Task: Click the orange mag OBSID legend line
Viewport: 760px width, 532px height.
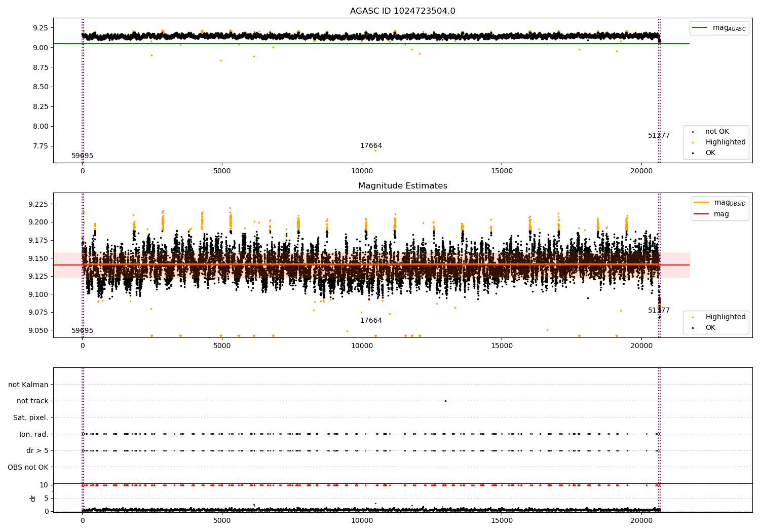Action: (702, 203)
